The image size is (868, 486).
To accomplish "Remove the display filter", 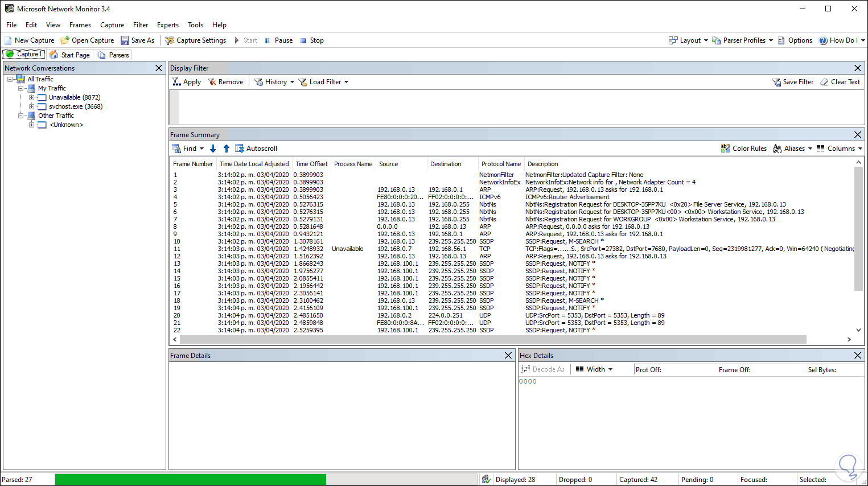I will point(225,82).
